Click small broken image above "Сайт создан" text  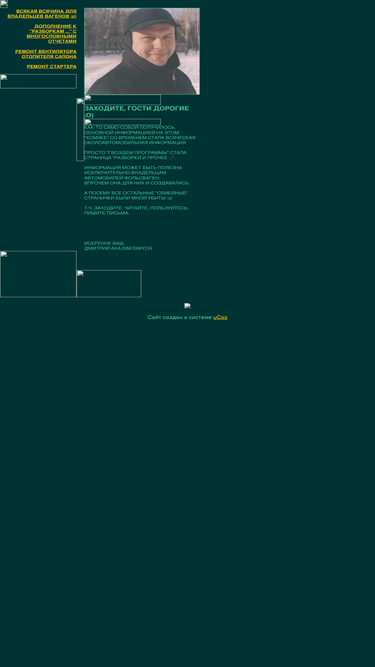coord(188,306)
